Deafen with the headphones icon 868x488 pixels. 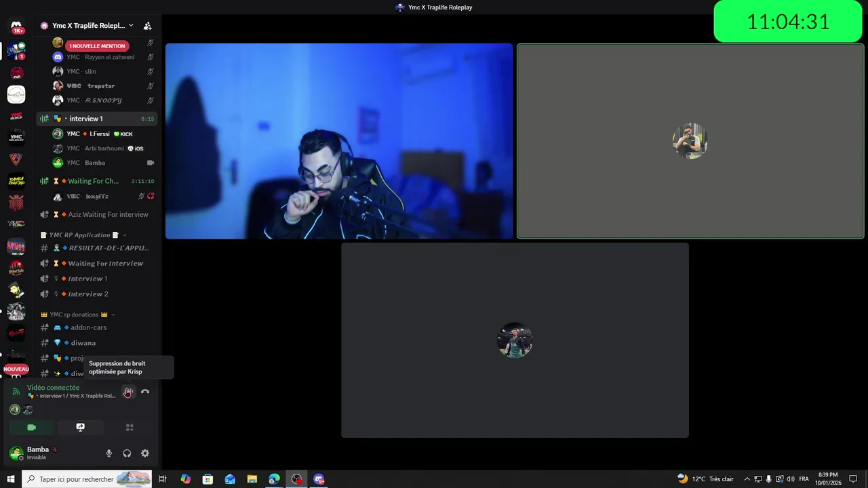(127, 453)
